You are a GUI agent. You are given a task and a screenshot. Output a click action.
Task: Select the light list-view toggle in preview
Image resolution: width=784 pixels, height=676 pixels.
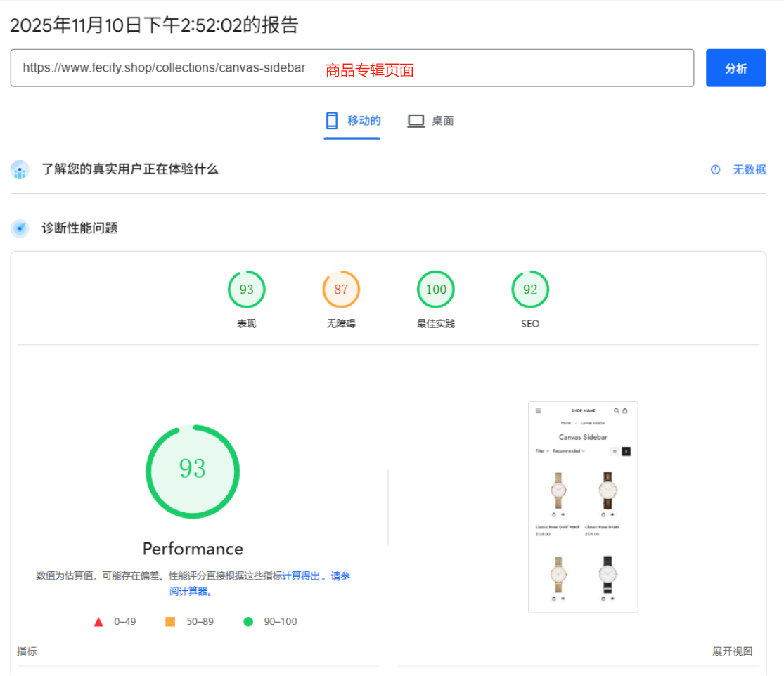click(614, 451)
